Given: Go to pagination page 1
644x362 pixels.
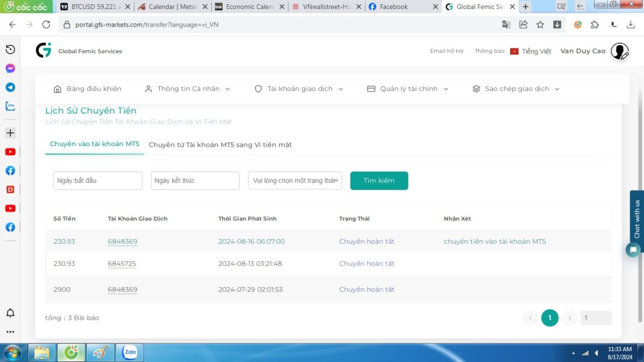Looking at the screenshot, I should point(549,318).
